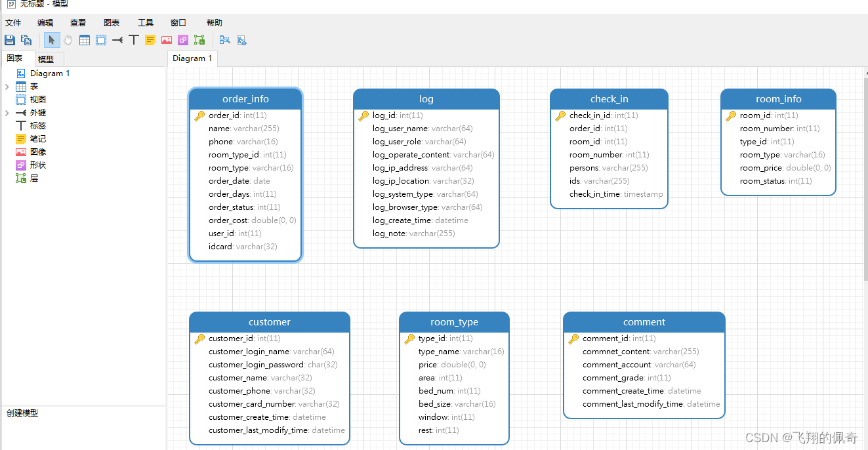Switch to the 模型 tab

46,59
